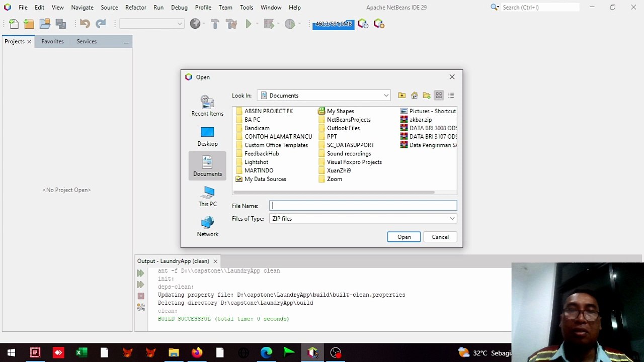Select This PC in the dialog sidebar

207,197
